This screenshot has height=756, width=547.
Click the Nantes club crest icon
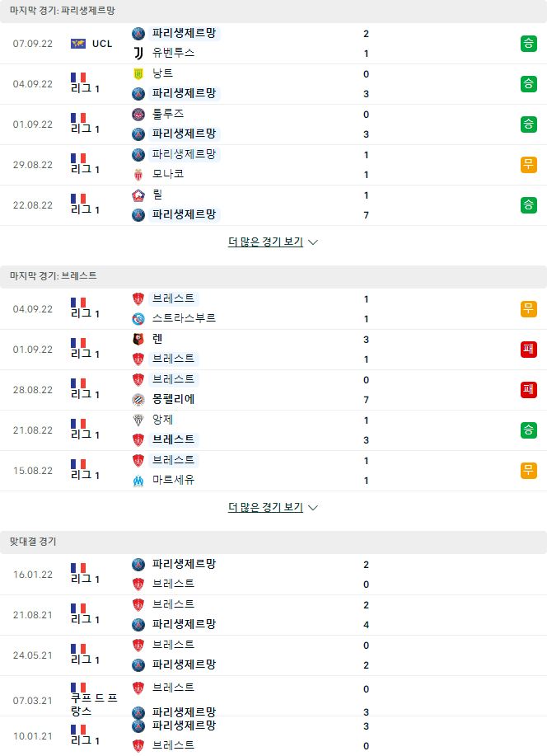click(x=138, y=73)
